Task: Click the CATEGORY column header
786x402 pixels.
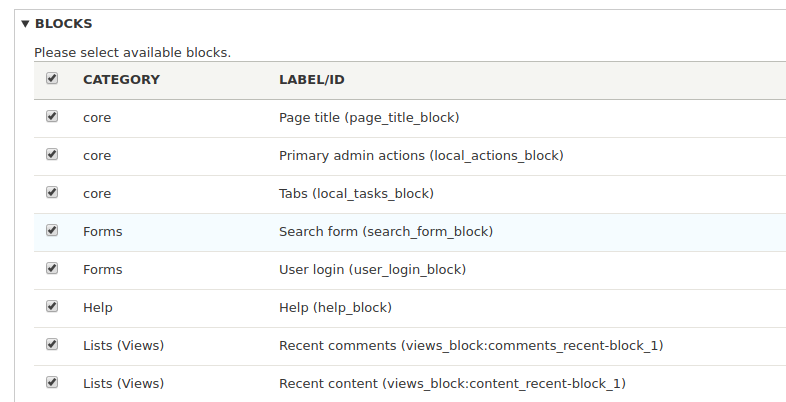Action: pos(121,80)
